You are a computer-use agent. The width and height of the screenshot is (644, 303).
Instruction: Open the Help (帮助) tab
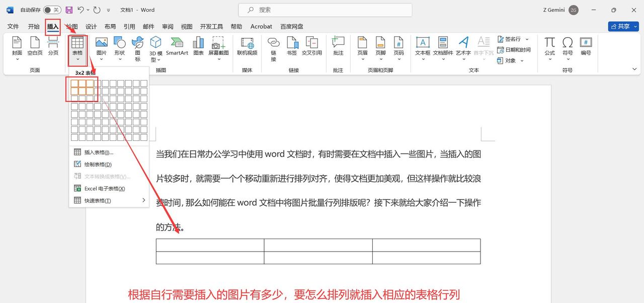(x=236, y=27)
